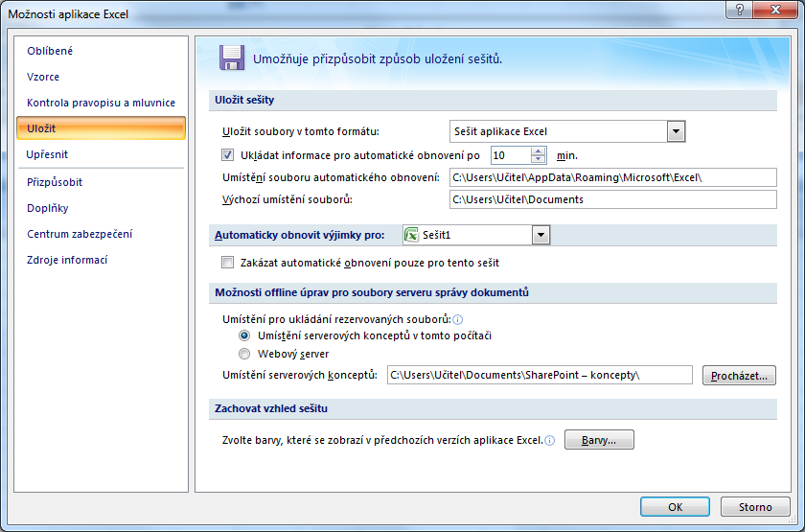Click the Barvy... button
The image size is (805, 532).
(599, 440)
